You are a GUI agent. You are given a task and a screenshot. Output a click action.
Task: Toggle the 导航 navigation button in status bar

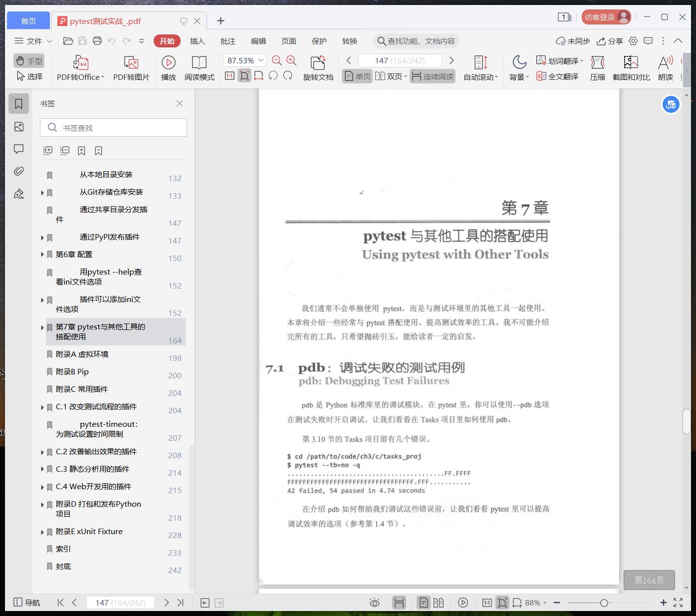pyautogui.click(x=27, y=603)
